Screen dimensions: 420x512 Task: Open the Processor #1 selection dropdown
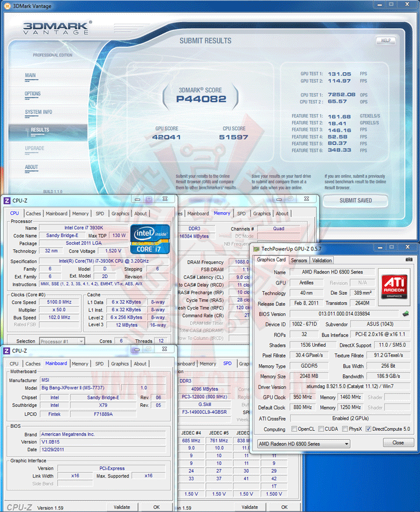[62, 341]
